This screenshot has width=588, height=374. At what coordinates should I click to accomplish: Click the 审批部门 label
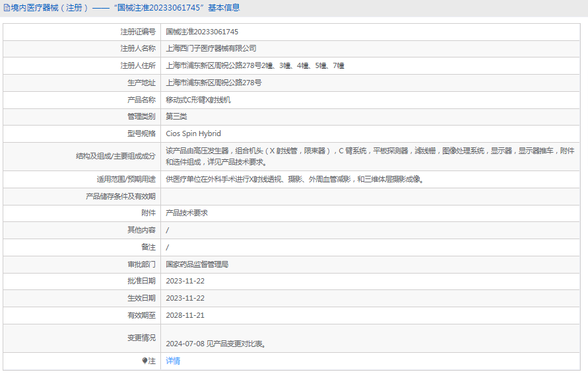coord(141,264)
